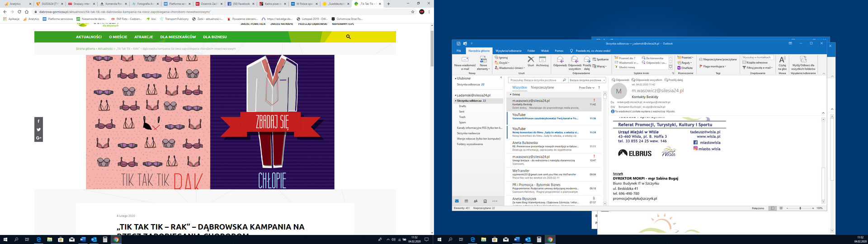The image size is (868, 244).
Task: Share article via Facebook side icon
Action: [x=38, y=121]
